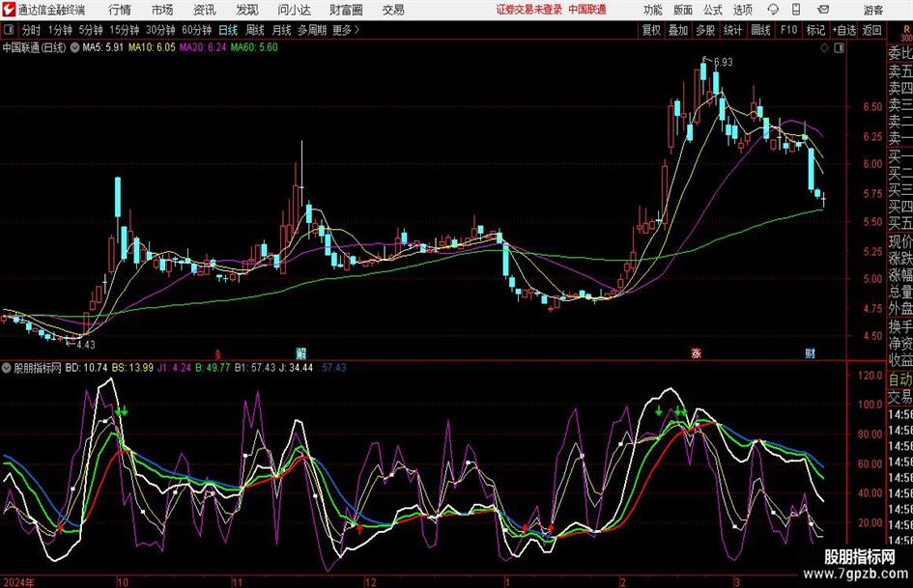913x588 pixels.
Task: Open the 选项 menu
Action: (x=742, y=10)
